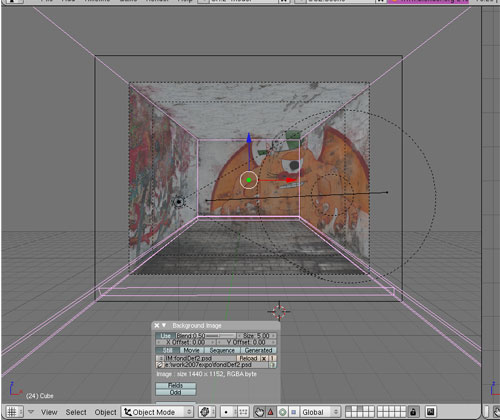Click the image size 1440 x 1152 info text
Screen dimensions: 500x420
207,374
